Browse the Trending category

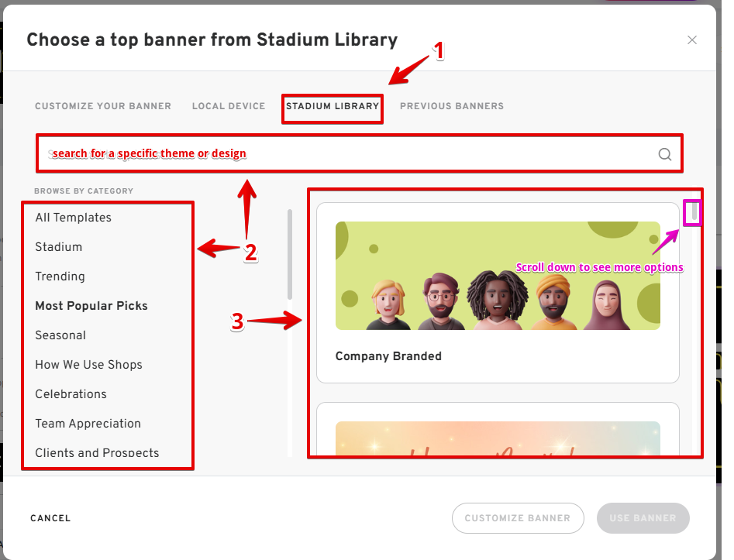(x=60, y=277)
